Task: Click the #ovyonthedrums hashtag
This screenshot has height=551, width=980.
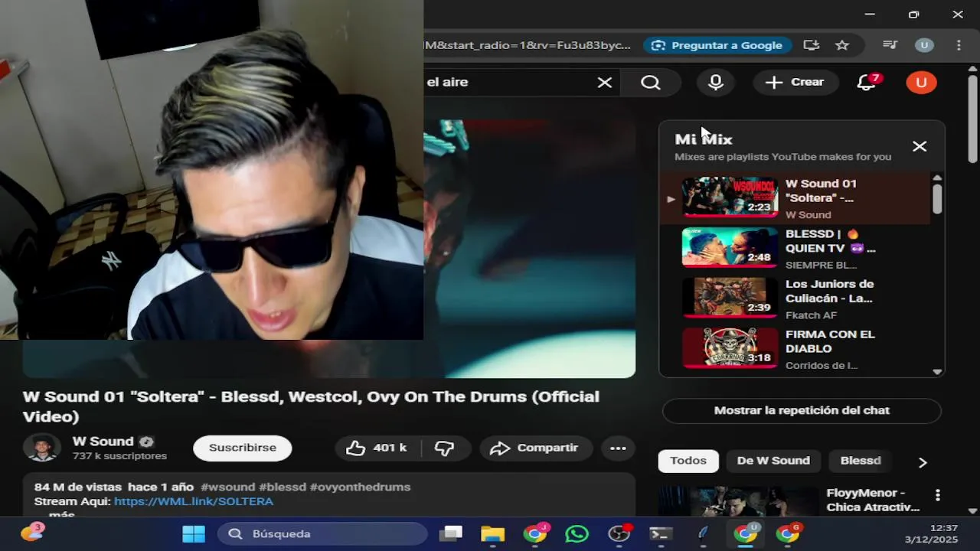Action: point(360,487)
